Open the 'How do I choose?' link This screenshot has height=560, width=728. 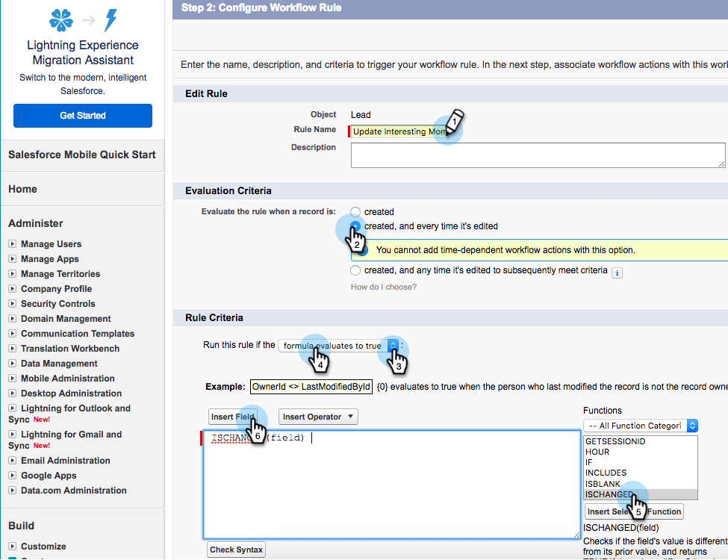pos(384,287)
